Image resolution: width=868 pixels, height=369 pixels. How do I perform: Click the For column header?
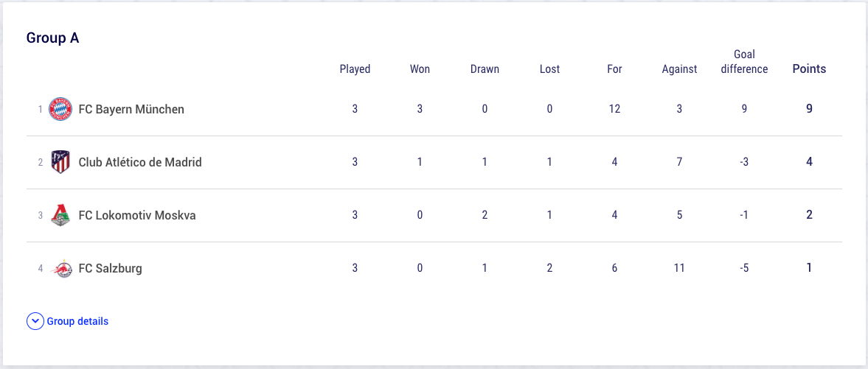pos(614,69)
